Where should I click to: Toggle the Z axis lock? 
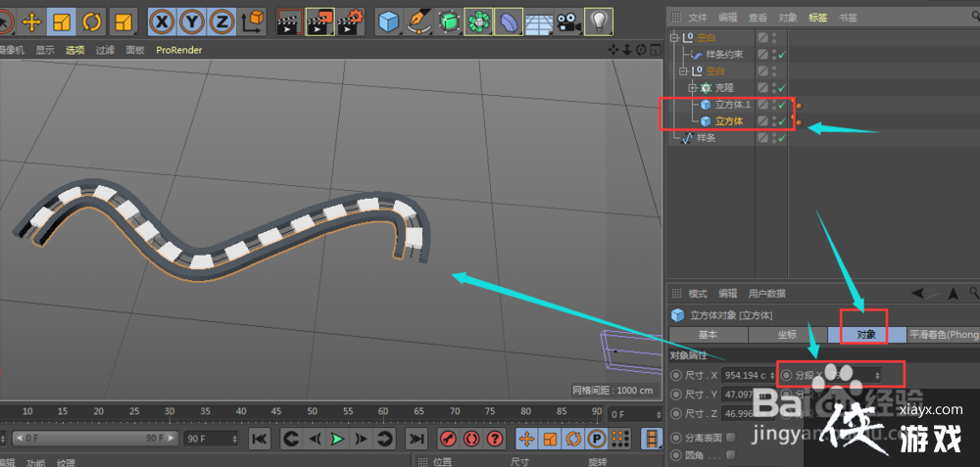click(220, 23)
